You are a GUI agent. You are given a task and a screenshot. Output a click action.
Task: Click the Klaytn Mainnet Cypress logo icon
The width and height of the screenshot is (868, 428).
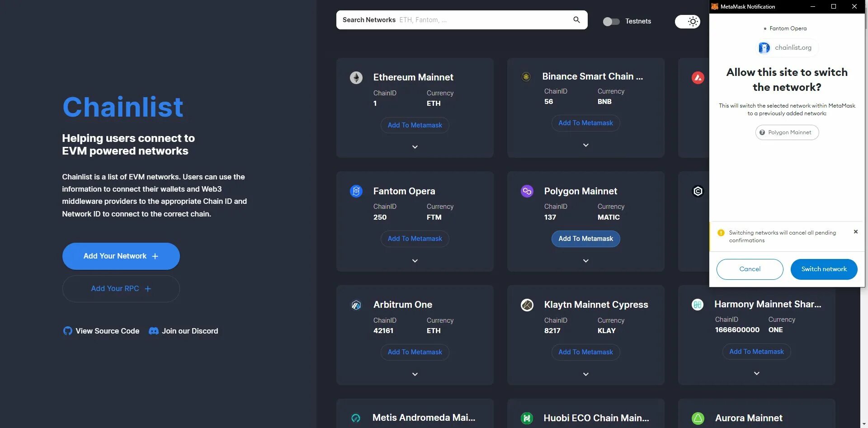[x=527, y=305]
